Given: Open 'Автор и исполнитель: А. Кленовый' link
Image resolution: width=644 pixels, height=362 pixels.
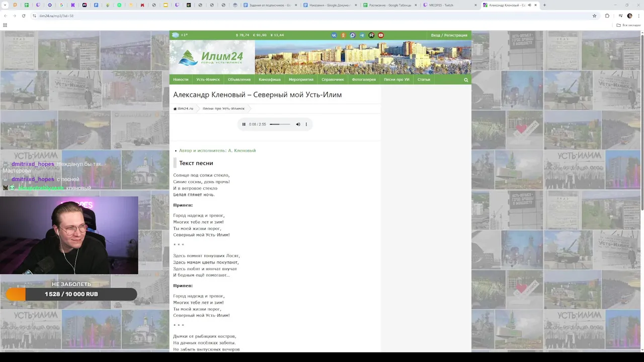Looking at the screenshot, I should pyautogui.click(x=217, y=150).
